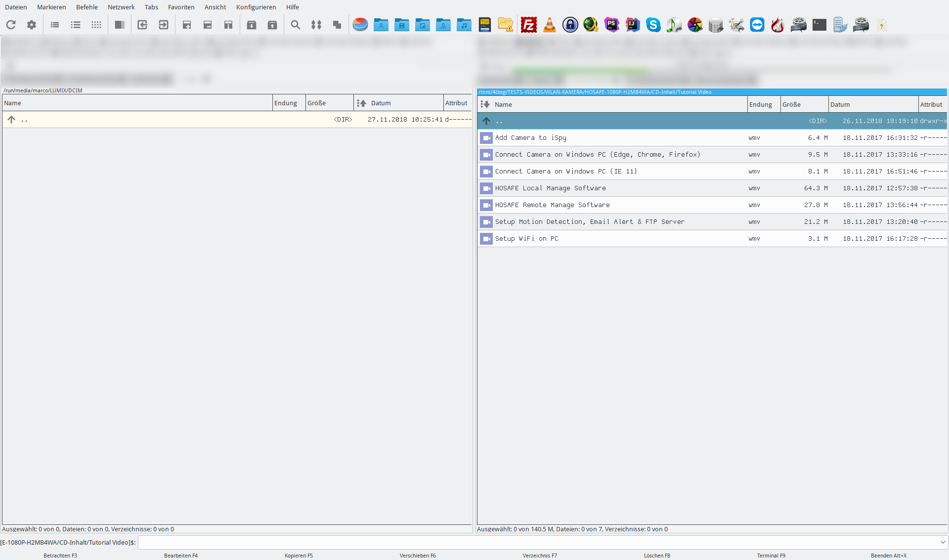Click the globe with yellow arrow icon
949x560 pixels.
(591, 25)
